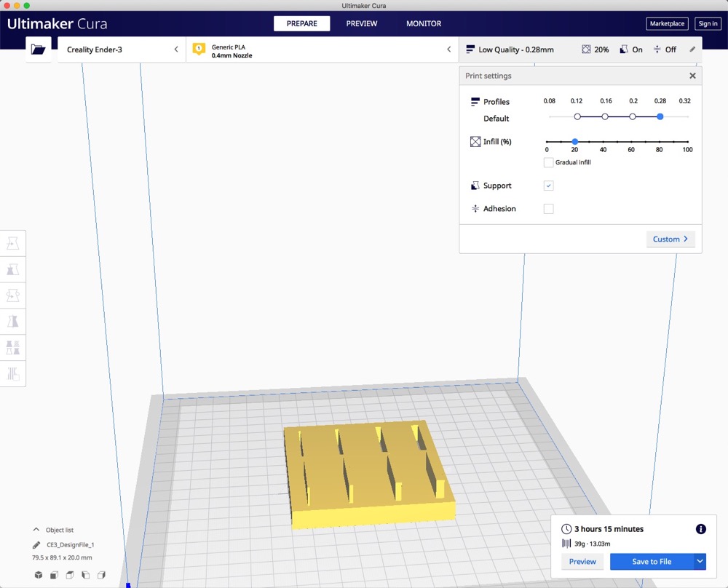728x588 pixels.
Task: Set infill slider to 60
Action: coord(631,141)
